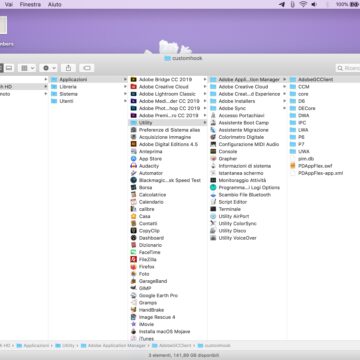Click the Share toolbar button
Screen dimensions: 360x360
pyautogui.click(x=68, y=68)
